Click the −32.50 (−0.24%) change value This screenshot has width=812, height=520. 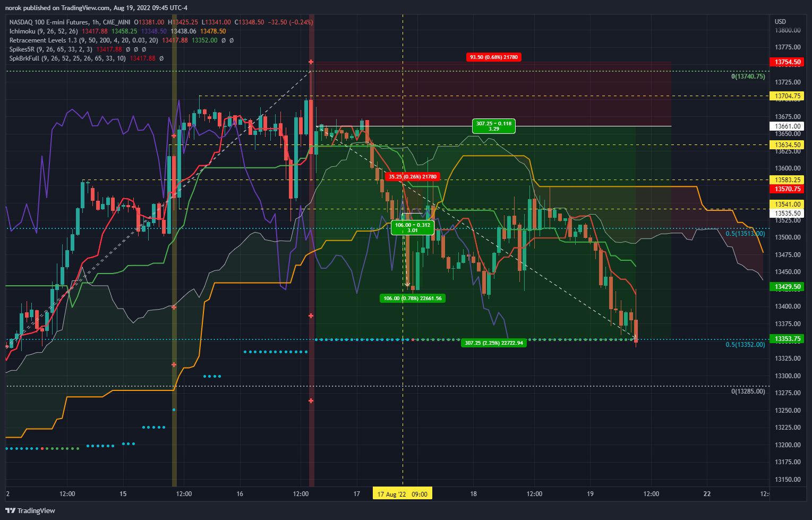click(x=290, y=22)
